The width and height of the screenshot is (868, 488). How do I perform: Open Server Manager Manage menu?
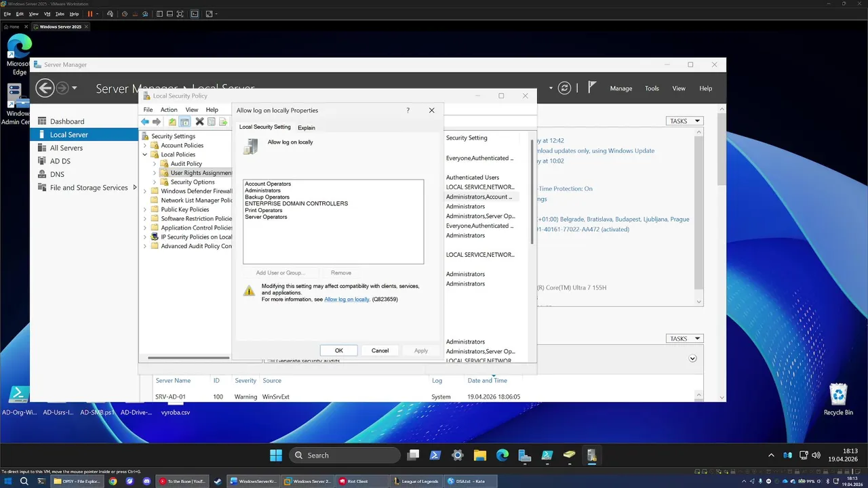620,88
